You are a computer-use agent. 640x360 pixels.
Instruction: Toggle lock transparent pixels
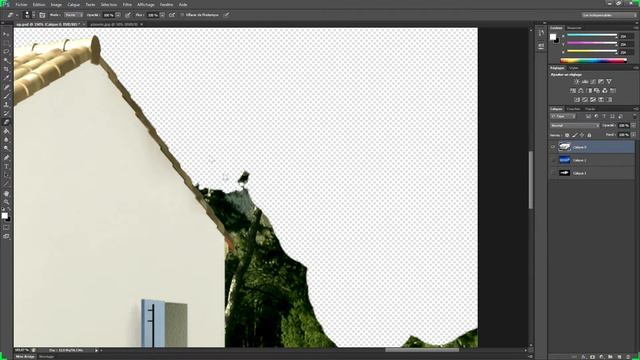(x=567, y=135)
